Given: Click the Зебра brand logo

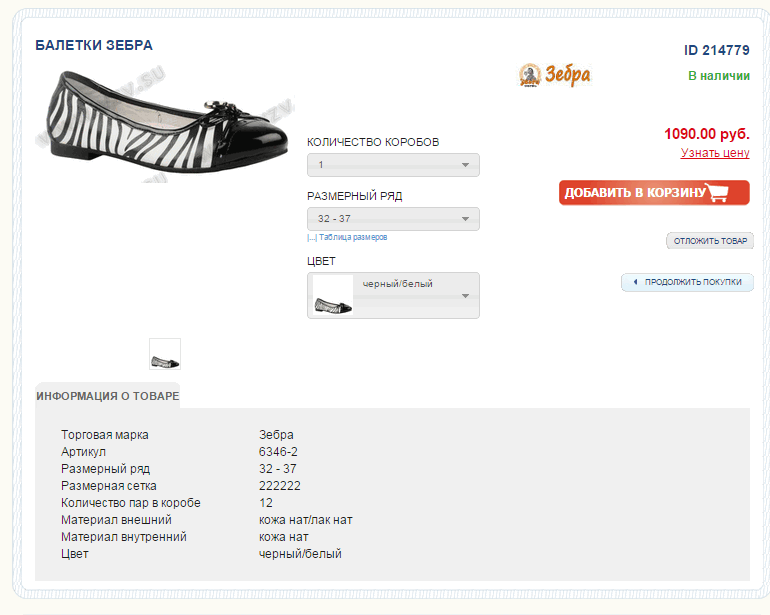Looking at the screenshot, I should coord(555,75).
